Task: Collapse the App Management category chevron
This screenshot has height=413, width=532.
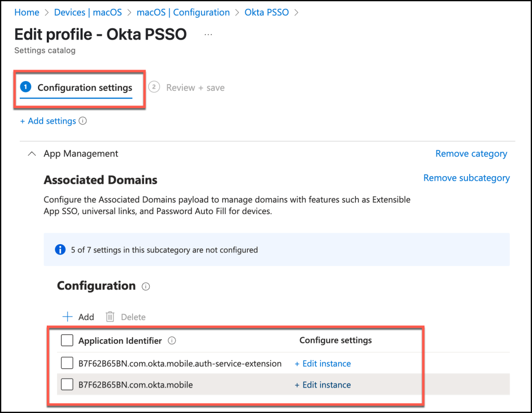Action: tap(32, 154)
